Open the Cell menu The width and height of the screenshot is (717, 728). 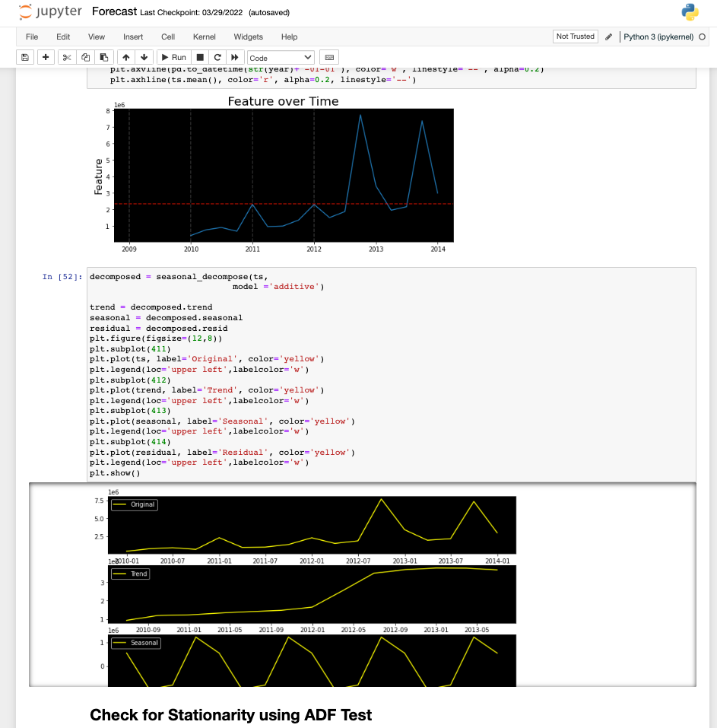click(168, 37)
